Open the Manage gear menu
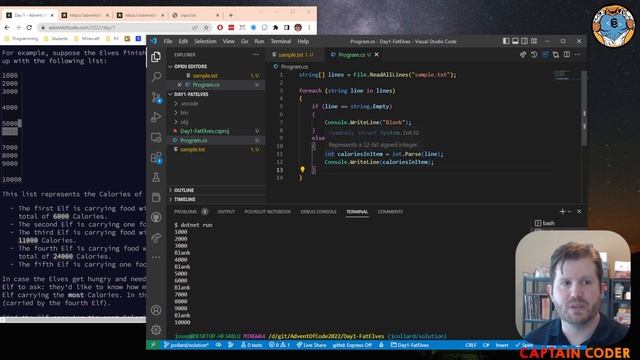Viewport: 640px width, 360px height. [x=156, y=330]
